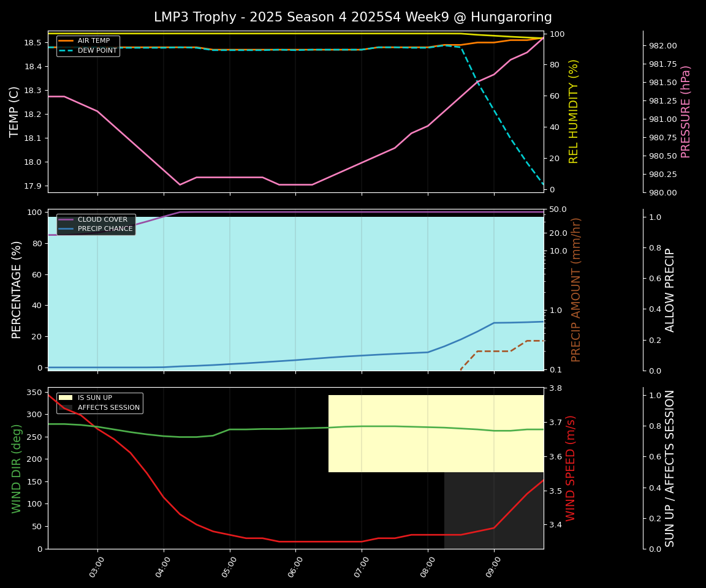This screenshot has width=706, height=588.
Task: Click the IS SUN UP legend swatch
Action: click(x=66, y=398)
